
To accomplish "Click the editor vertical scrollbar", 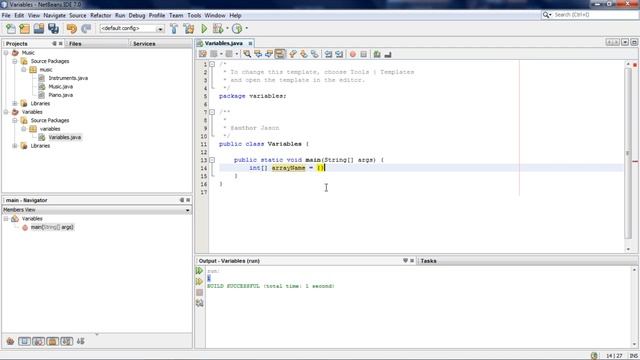I will tap(628, 153).
